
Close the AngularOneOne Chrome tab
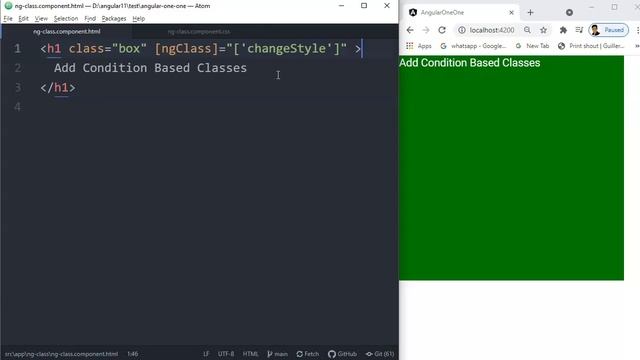click(511, 13)
